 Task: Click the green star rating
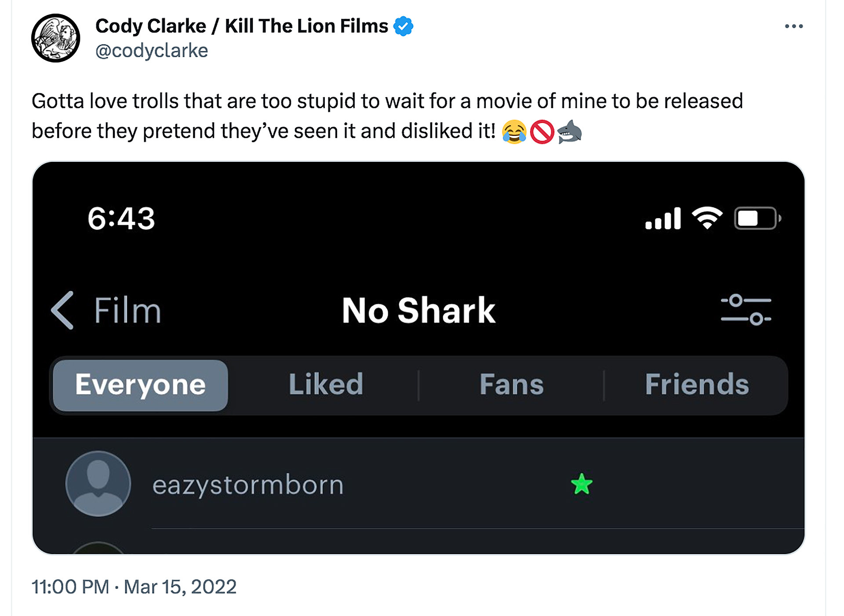(x=582, y=484)
